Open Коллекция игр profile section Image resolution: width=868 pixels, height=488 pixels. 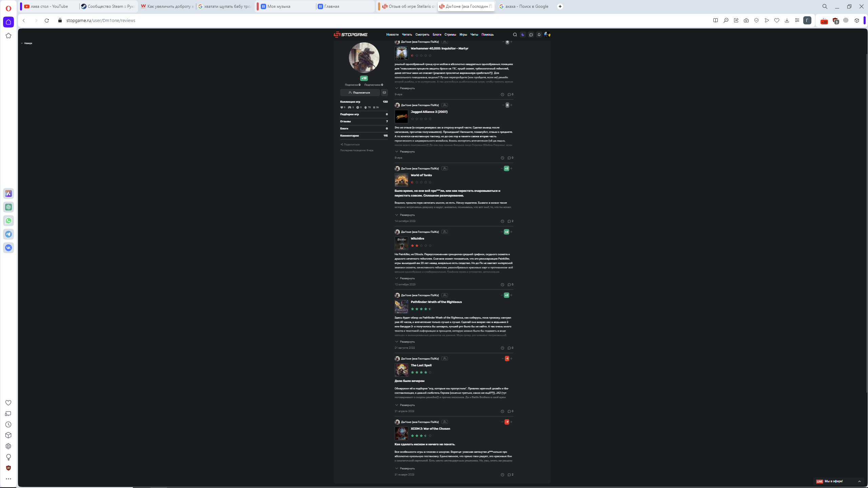point(364,102)
